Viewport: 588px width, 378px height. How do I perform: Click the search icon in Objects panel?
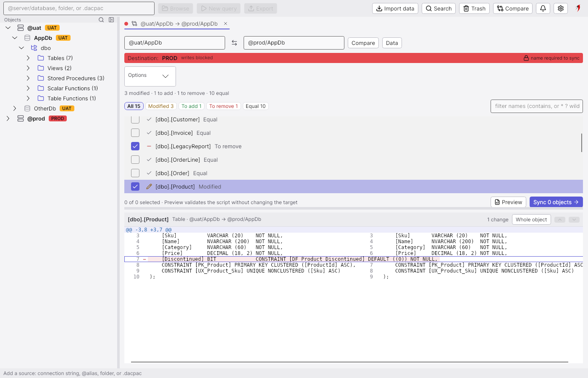click(101, 20)
